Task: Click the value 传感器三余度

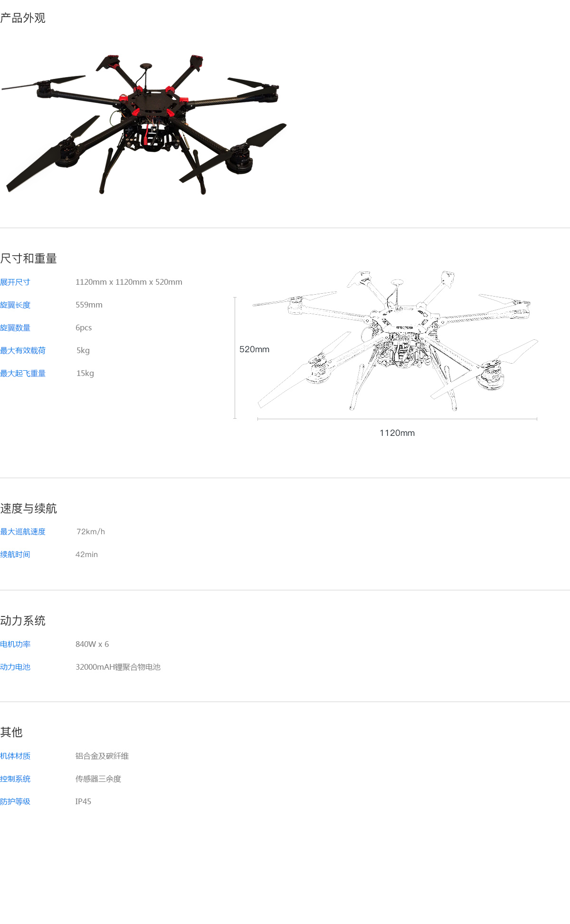Action: pos(98,779)
